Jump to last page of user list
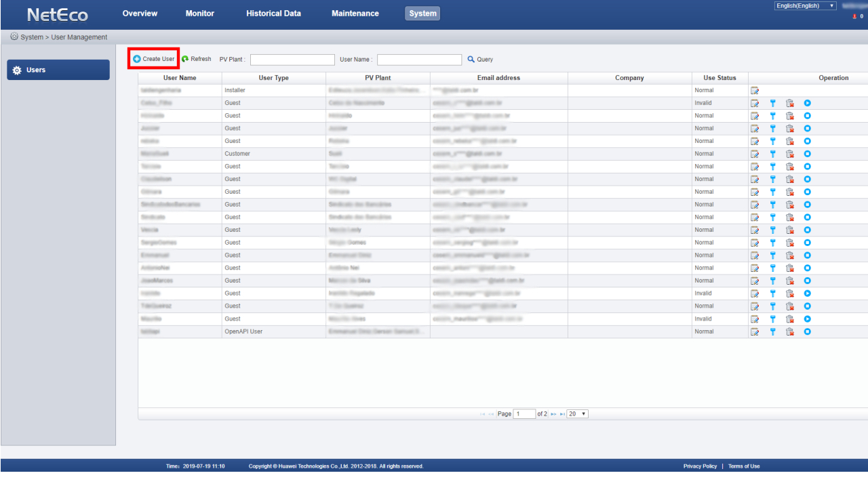 tap(562, 414)
